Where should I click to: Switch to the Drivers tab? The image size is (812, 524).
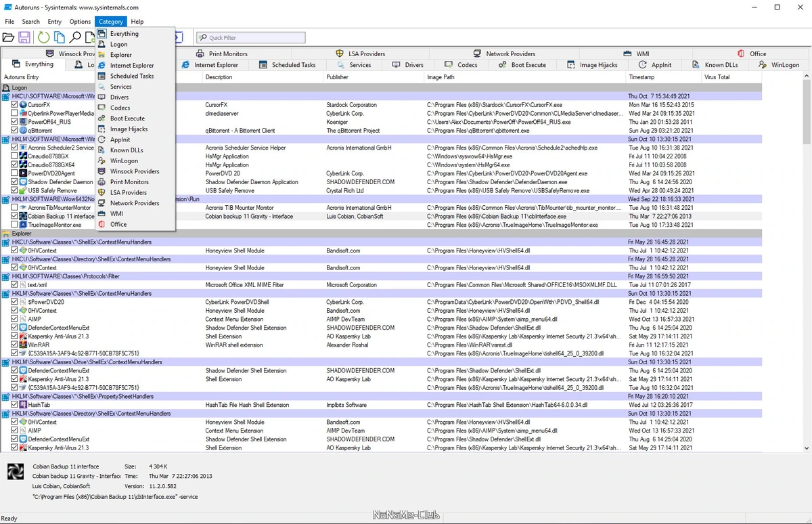click(408, 65)
